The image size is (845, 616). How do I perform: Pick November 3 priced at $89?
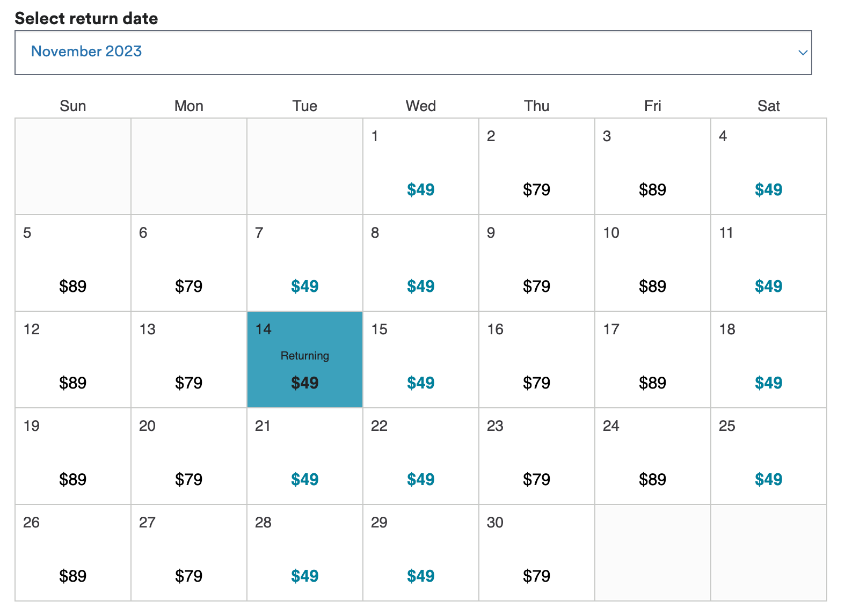point(652,166)
